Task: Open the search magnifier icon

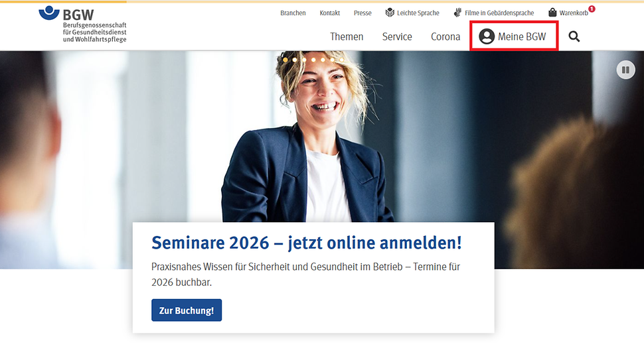Action: point(574,36)
